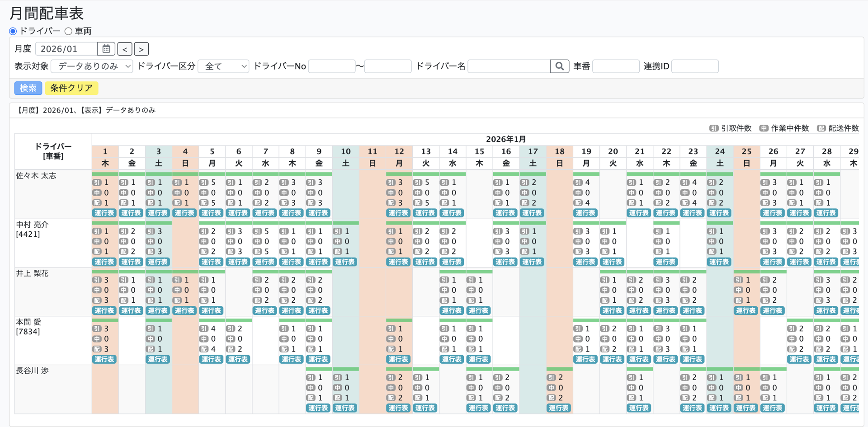Advance to next month with > button
The image size is (868, 427).
click(142, 49)
